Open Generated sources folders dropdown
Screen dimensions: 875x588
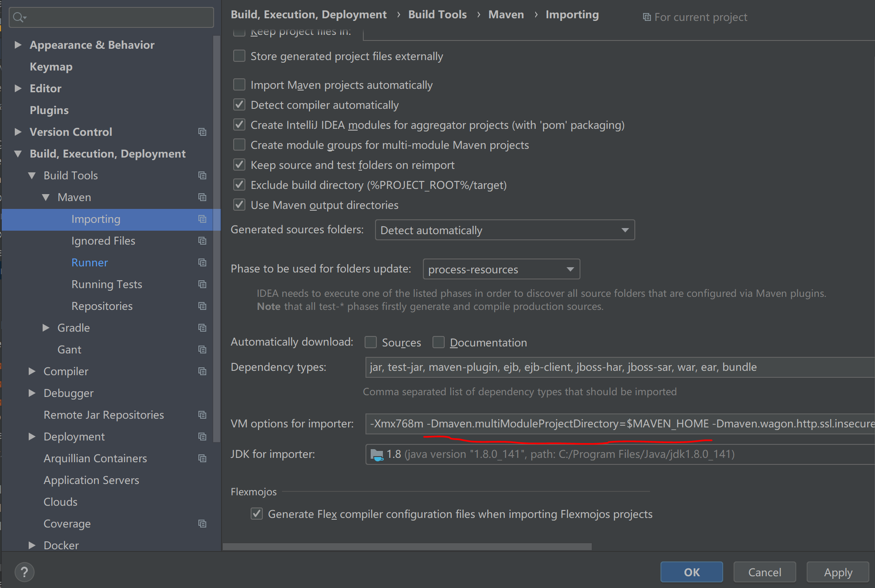click(505, 230)
